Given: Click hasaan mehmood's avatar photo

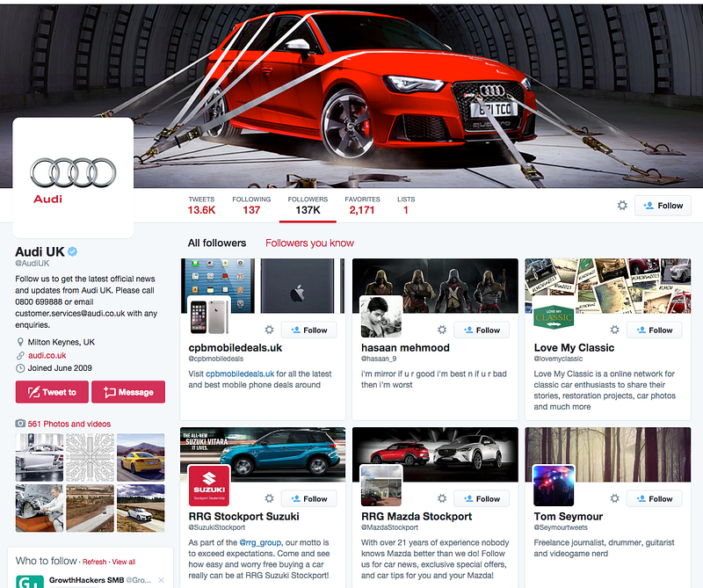Looking at the screenshot, I should (x=381, y=316).
